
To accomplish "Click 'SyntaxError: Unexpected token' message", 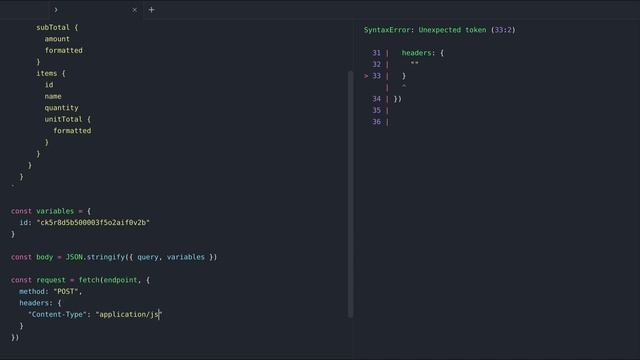I will point(425,30).
